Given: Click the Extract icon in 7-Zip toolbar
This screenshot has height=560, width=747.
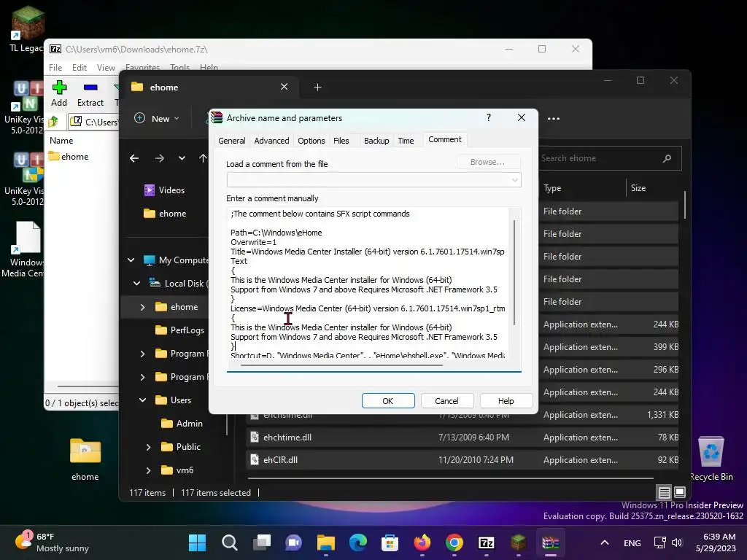Looking at the screenshot, I should [x=90, y=87].
